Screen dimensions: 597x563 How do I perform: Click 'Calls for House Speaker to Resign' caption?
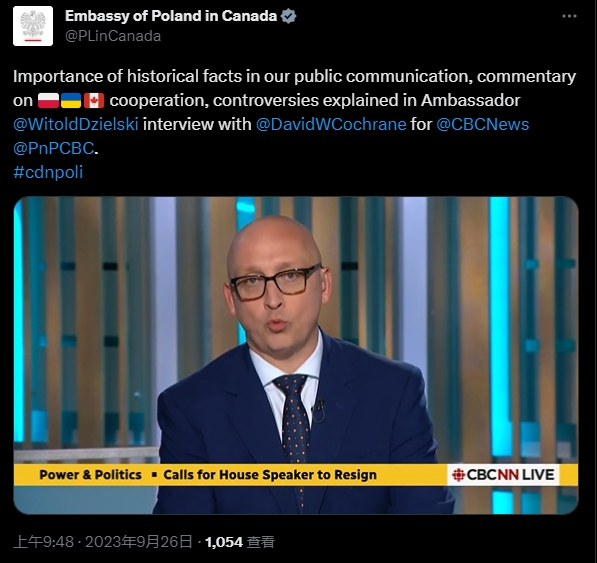point(270,475)
